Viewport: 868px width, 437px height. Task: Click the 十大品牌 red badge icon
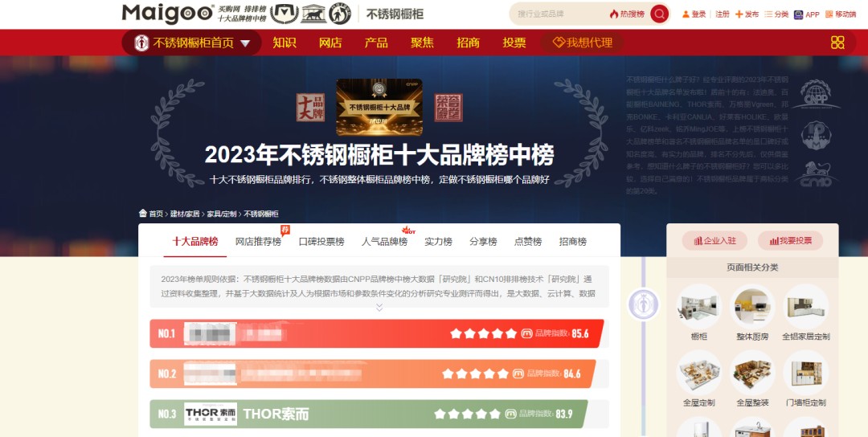[x=310, y=108]
